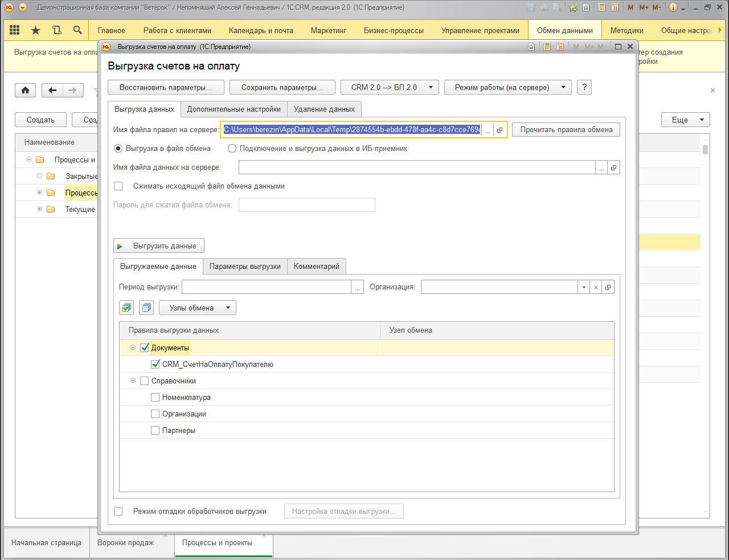Check the Партнеры checkbox
The height and width of the screenshot is (560, 729).
tap(155, 430)
